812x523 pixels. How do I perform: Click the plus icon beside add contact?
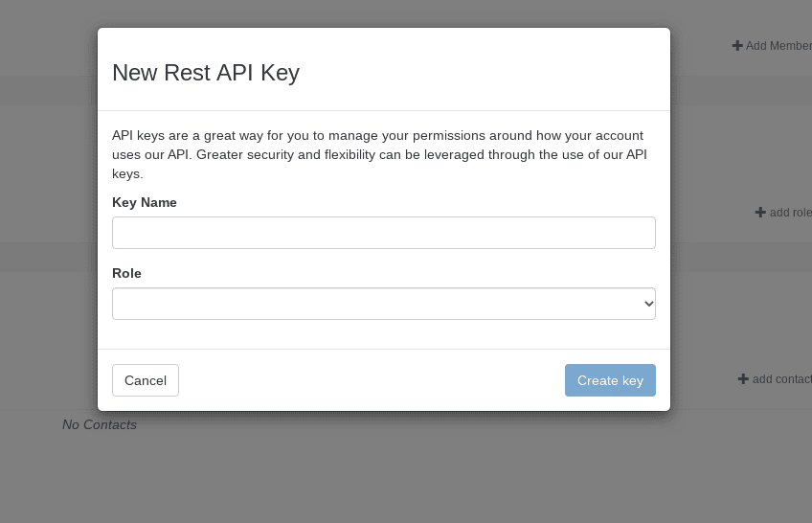[x=743, y=379]
